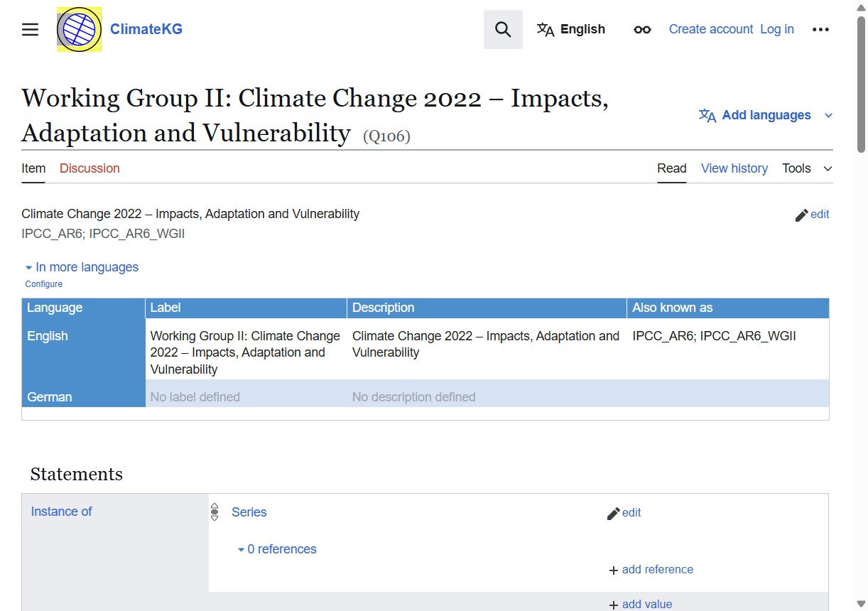This screenshot has height=611, width=868.
Task: Go to ClimateKG home title link
Action: 146,29
